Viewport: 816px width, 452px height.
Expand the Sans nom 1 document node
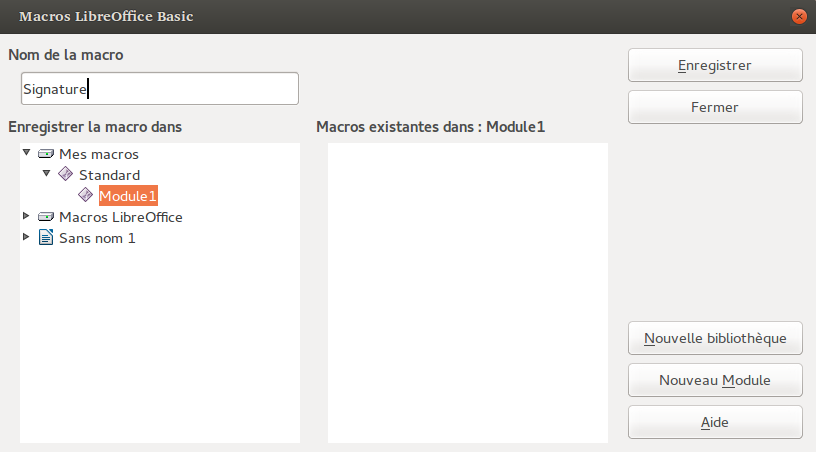[x=26, y=237]
